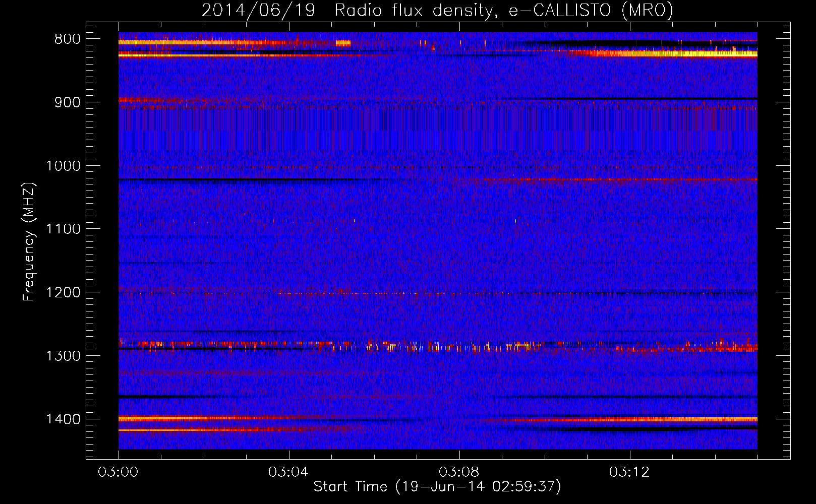Select the 1100 frequency axis label
The height and width of the screenshot is (504, 816).
coord(64,229)
